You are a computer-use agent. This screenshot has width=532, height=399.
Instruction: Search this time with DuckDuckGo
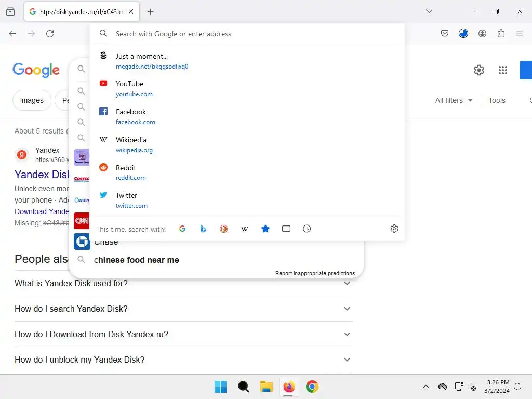click(223, 229)
